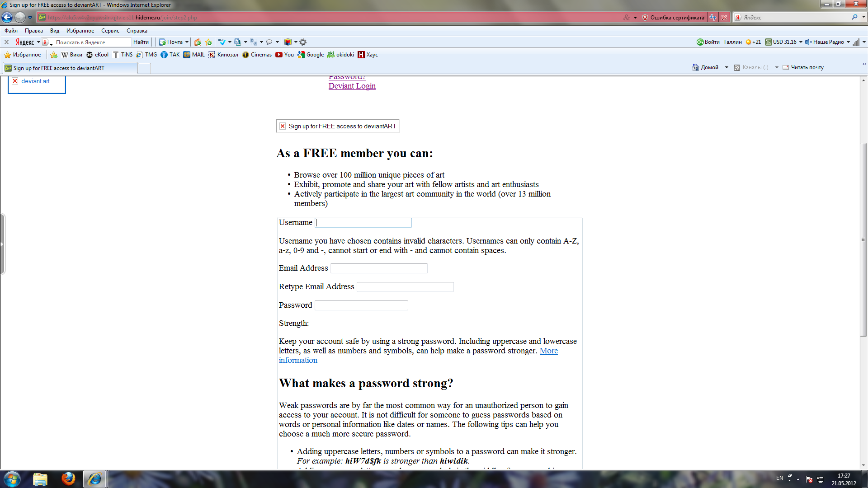Screen dimensions: 868x488
Task: Click the colored cube icon
Action: click(x=288, y=42)
